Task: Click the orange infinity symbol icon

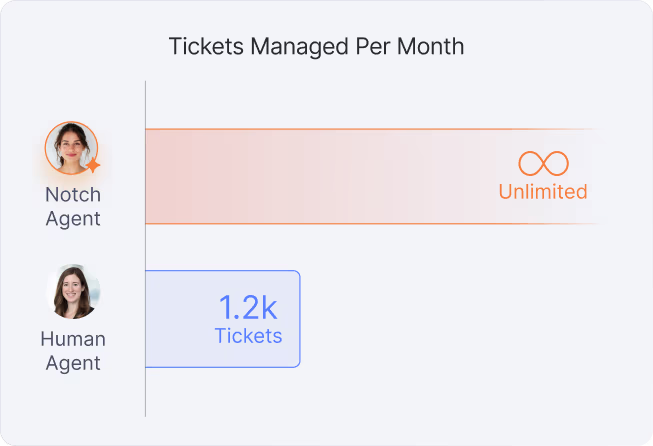Action: pyautogui.click(x=543, y=163)
